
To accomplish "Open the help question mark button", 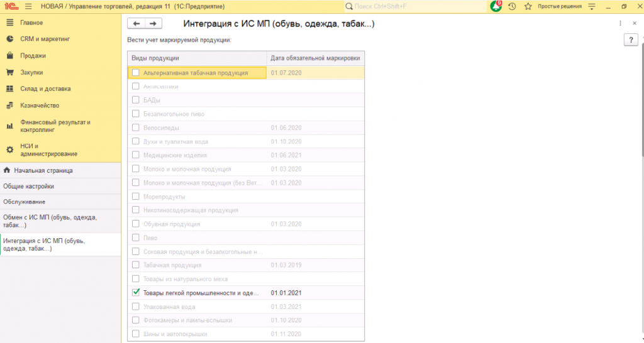I will click(631, 40).
